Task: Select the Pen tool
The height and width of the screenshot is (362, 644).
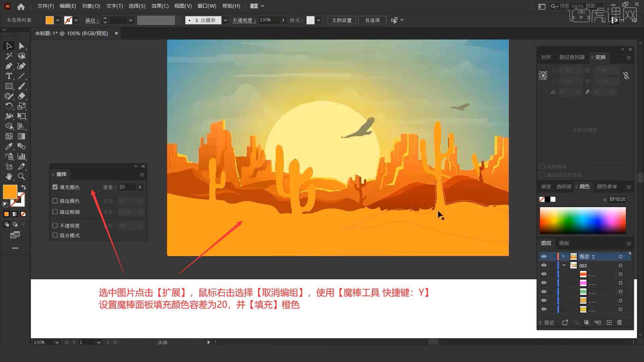Action: [8, 66]
